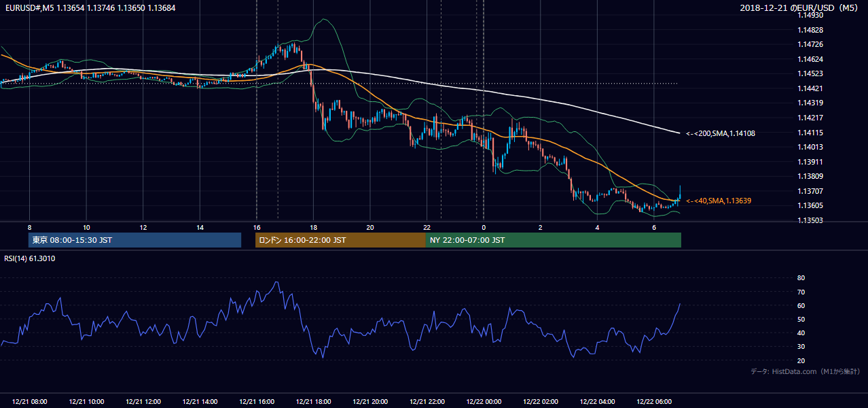
Task: Click price axis value 1.14319
Action: 811,103
